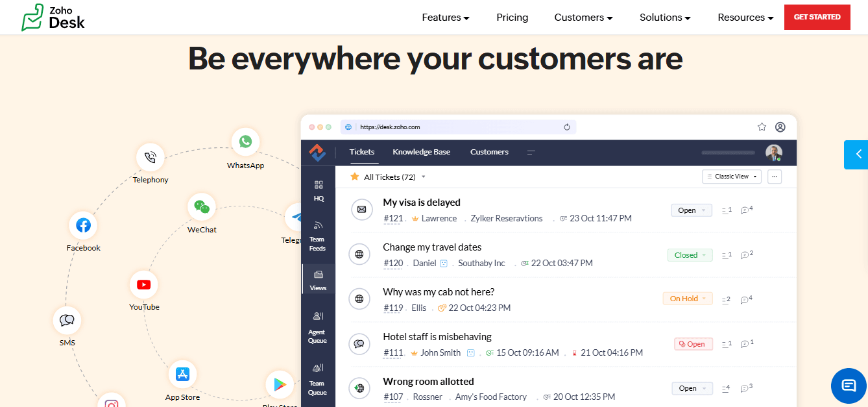This screenshot has height=407, width=868.
Task: Click the WeChat channel icon
Action: 202,207
